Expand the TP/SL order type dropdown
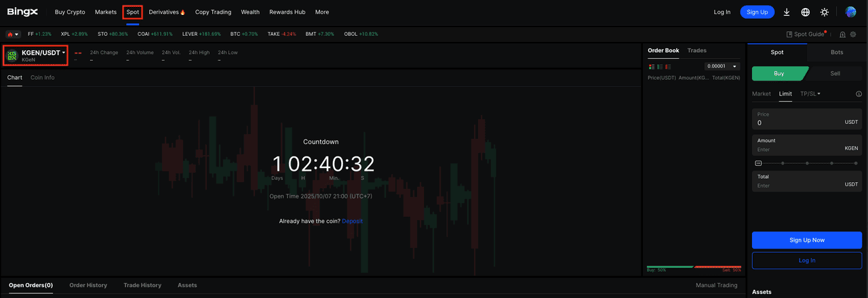This screenshot has width=868, height=298. (x=810, y=94)
